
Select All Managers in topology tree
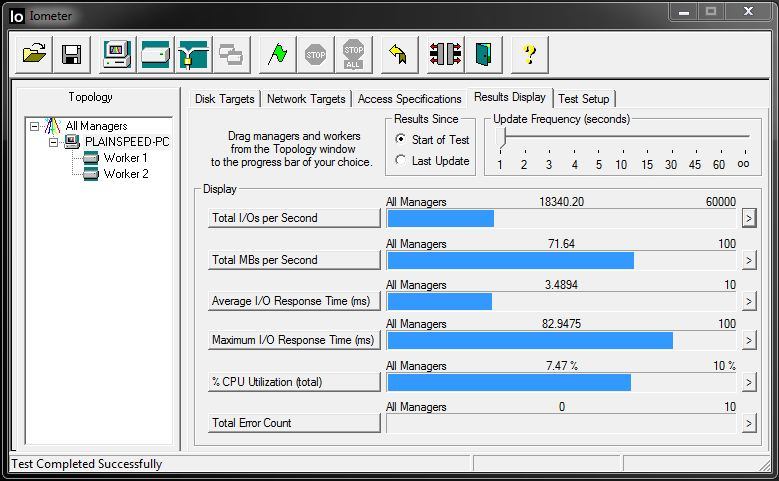(x=96, y=126)
